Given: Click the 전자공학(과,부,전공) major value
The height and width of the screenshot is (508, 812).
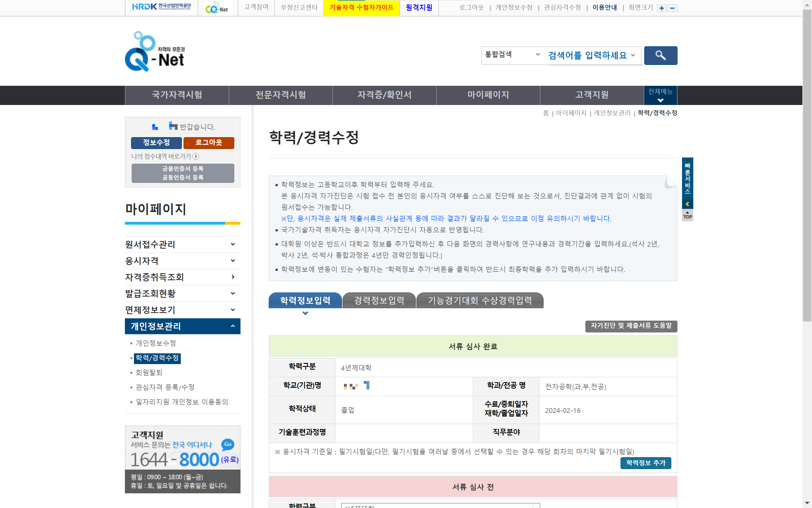Looking at the screenshot, I should pyautogui.click(x=575, y=387).
